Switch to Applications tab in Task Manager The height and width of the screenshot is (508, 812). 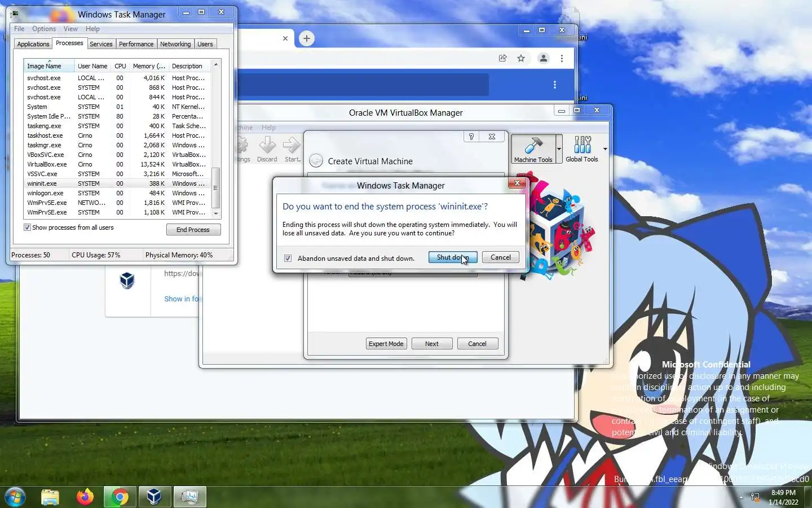[x=33, y=44]
